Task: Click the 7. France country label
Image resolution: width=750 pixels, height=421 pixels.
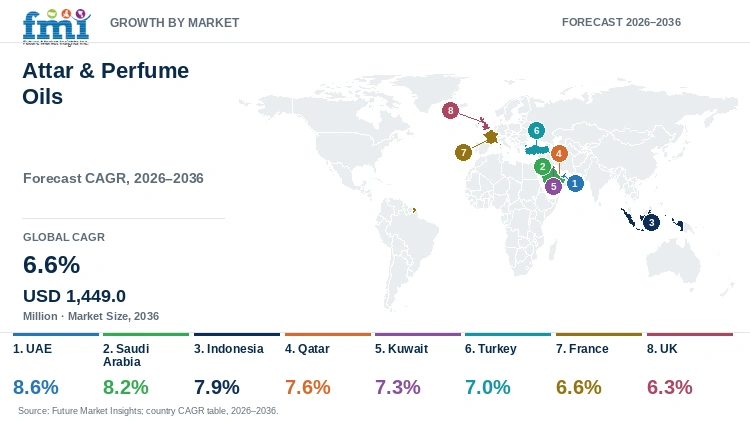Action: click(x=582, y=349)
